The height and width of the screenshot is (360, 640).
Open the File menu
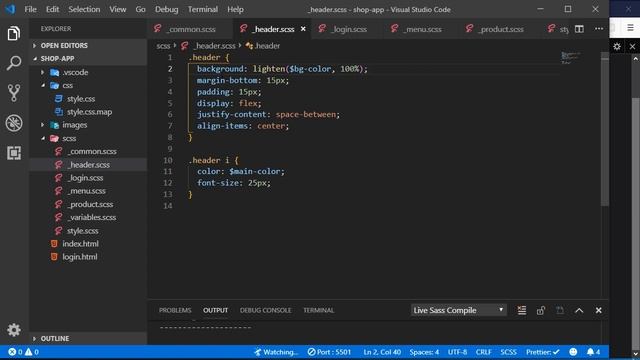tap(30, 9)
